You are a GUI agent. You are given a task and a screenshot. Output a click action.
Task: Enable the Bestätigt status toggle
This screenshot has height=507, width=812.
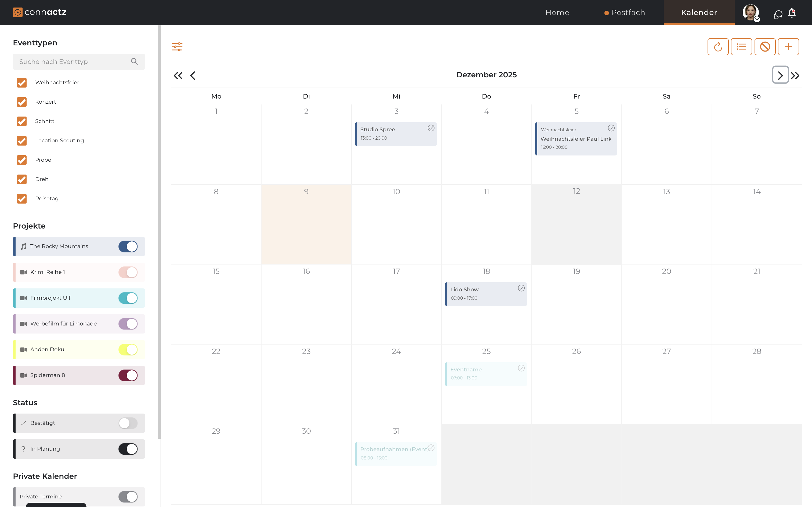[128, 423]
